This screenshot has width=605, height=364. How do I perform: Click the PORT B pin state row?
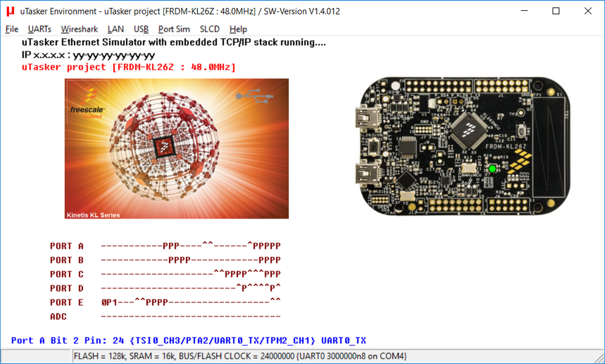point(191,260)
